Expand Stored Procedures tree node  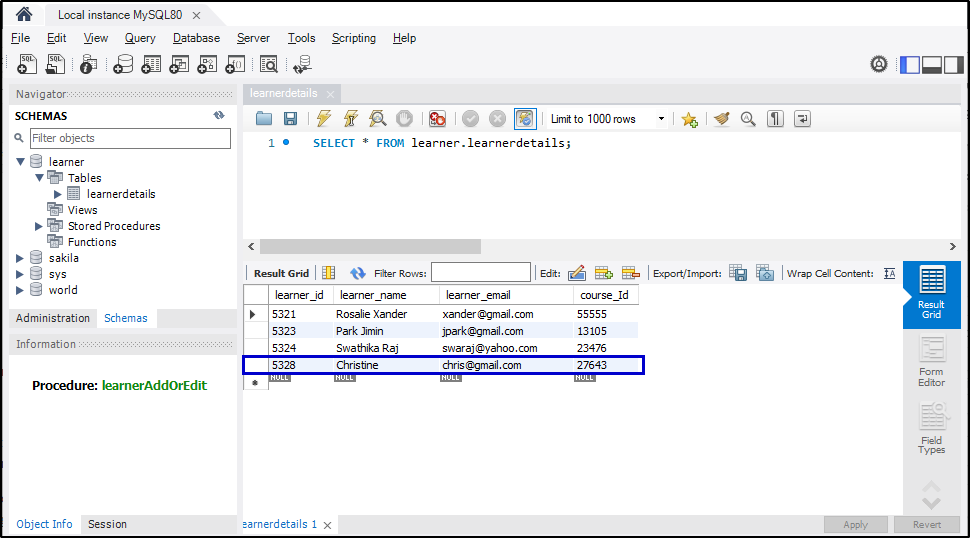pyautogui.click(x=39, y=226)
